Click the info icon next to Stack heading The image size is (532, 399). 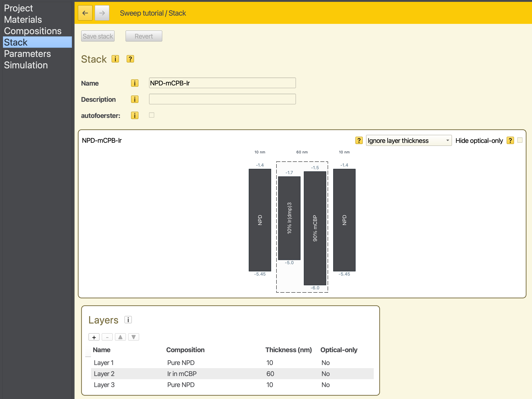coord(115,59)
